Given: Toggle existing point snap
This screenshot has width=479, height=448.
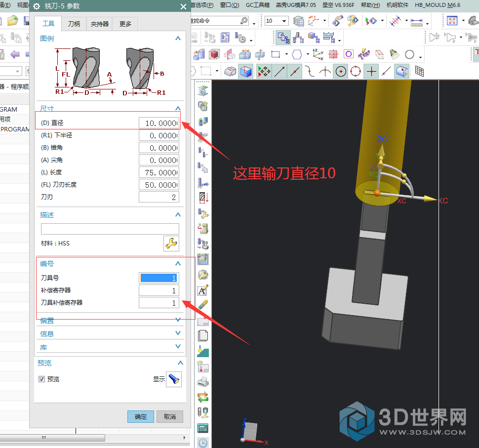Looking at the screenshot, I should (x=371, y=72).
